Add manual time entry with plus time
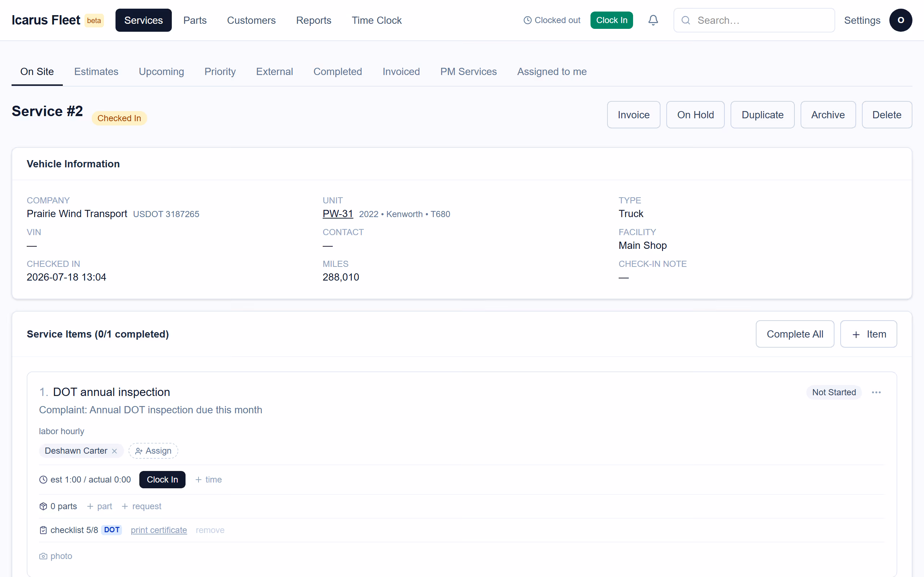Screen dimensions: 924x577 (x=209, y=480)
